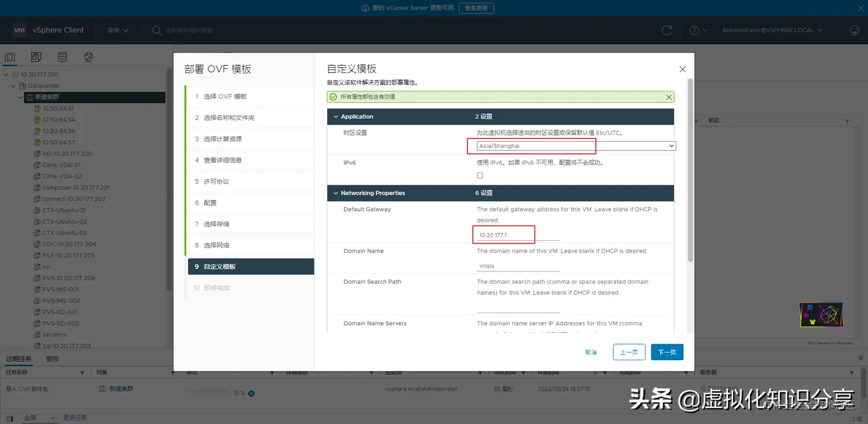Select the Storage inventory view icon
This screenshot has height=424, width=868.
pyautogui.click(x=62, y=56)
